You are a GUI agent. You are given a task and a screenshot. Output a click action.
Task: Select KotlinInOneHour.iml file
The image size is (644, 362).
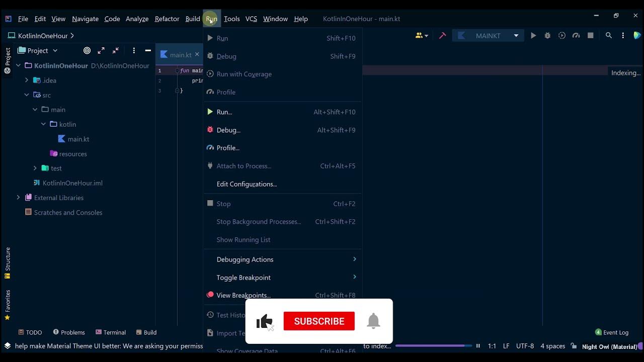68,183
